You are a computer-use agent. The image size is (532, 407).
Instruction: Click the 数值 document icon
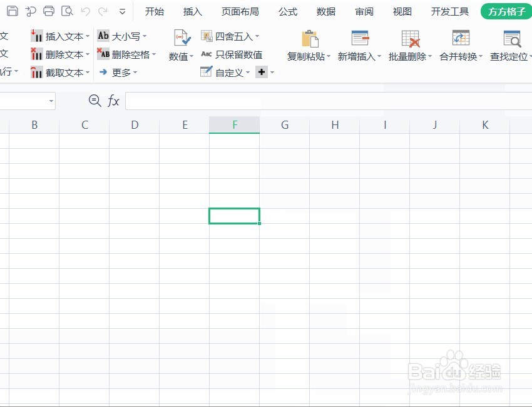[182, 38]
